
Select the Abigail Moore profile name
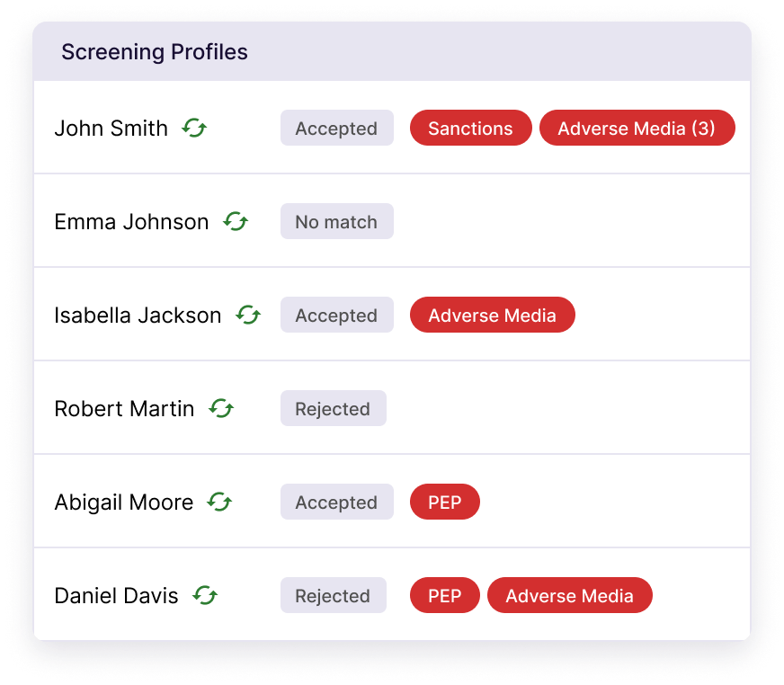[123, 503]
